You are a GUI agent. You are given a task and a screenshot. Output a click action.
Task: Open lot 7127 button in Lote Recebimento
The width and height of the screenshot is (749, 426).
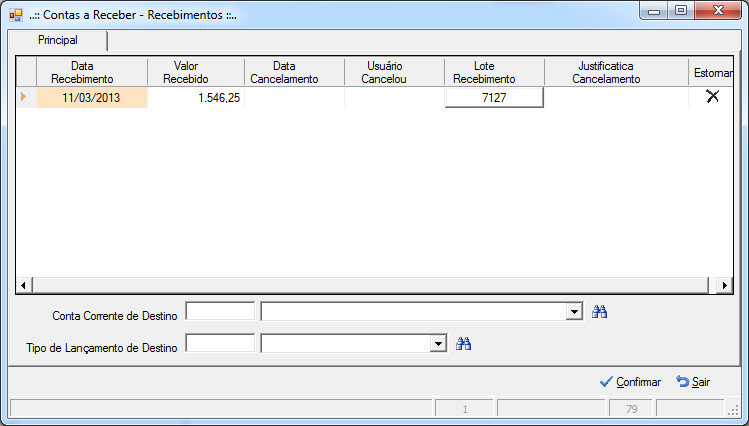pyautogui.click(x=494, y=97)
